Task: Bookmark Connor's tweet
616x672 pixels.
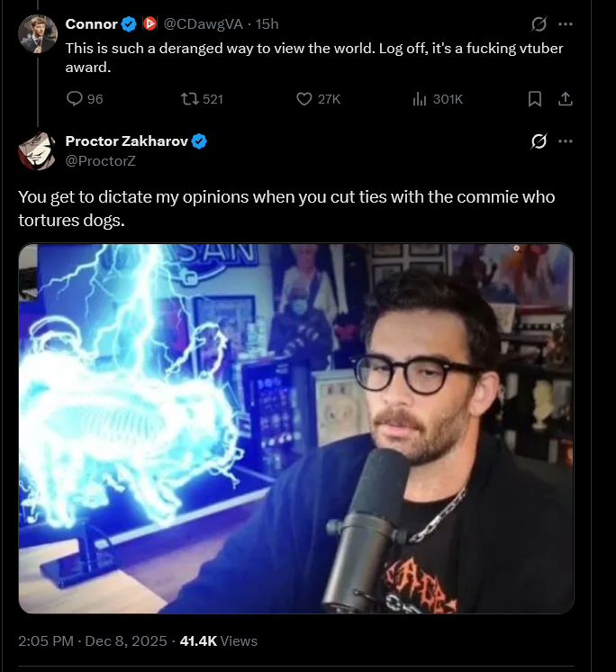Action: coord(535,99)
